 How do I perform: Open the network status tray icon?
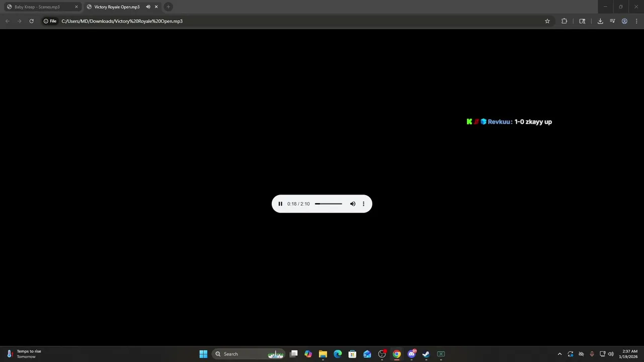(602, 354)
